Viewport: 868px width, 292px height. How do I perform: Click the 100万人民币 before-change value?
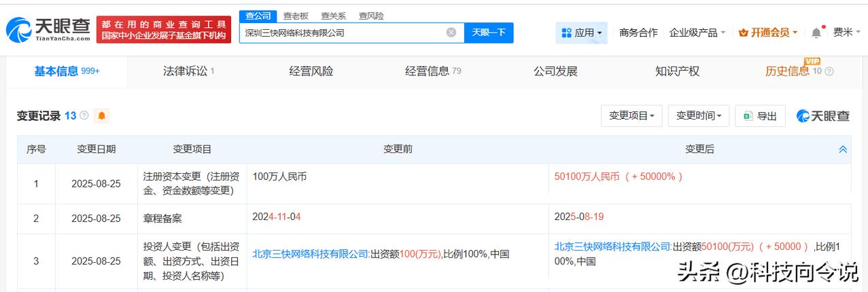coord(279,176)
